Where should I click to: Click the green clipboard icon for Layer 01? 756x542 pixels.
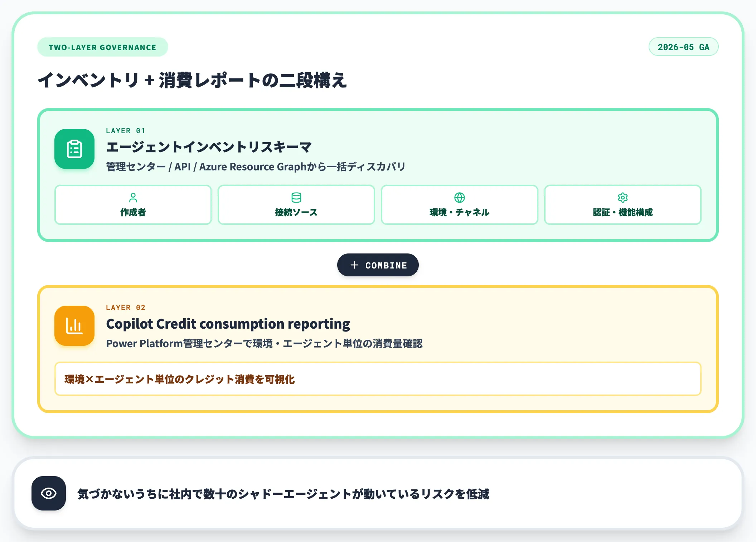74,149
